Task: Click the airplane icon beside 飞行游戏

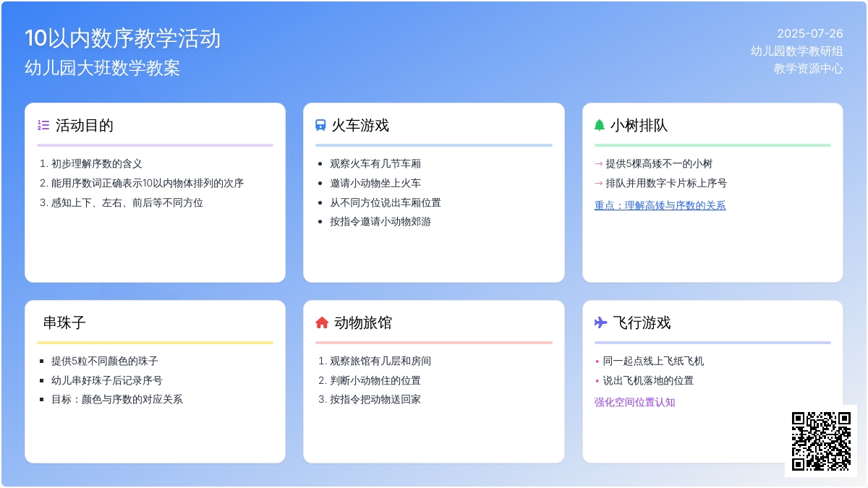Action: [x=601, y=322]
